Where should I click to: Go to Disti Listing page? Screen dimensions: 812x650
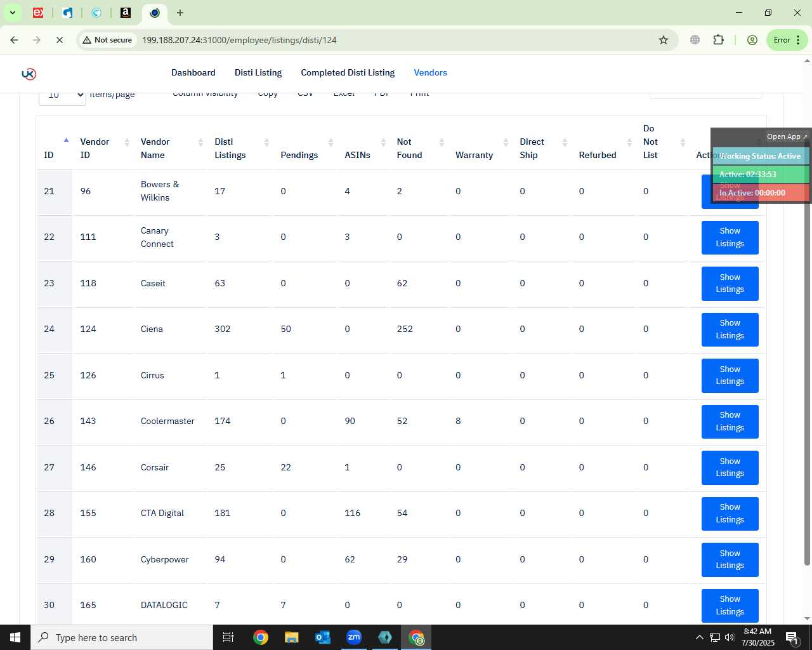click(x=258, y=72)
